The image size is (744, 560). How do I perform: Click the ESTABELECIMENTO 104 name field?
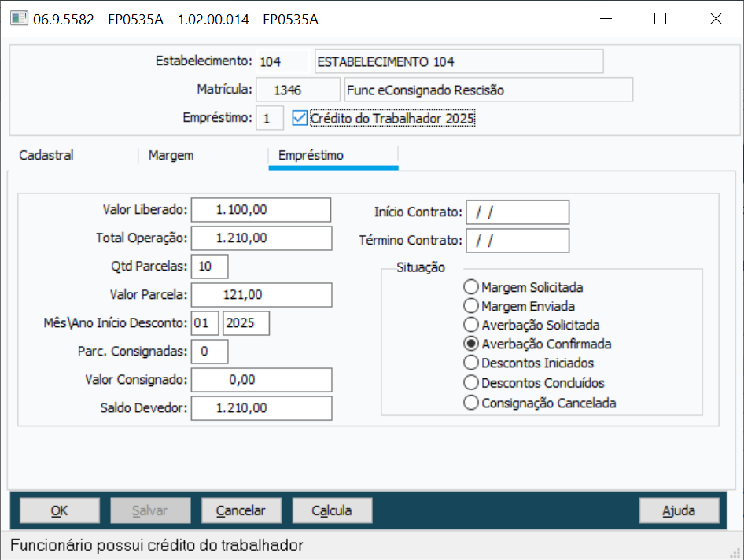pyautogui.click(x=459, y=61)
